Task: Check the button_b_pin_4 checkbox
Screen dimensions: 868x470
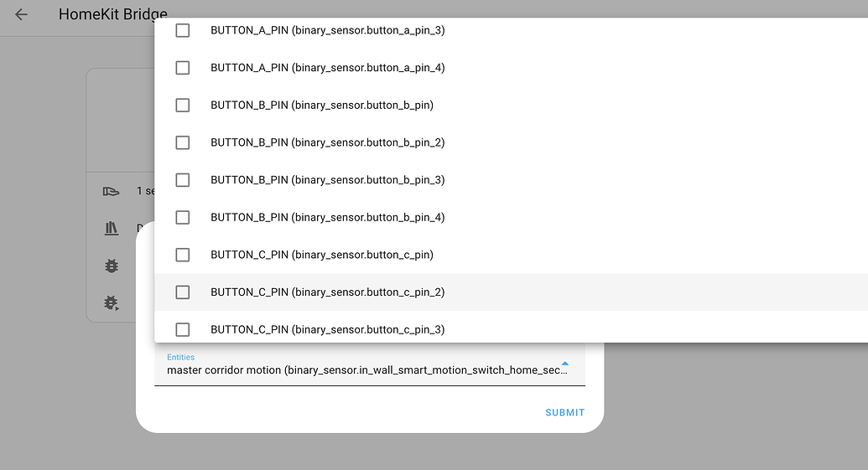Action: (x=183, y=217)
